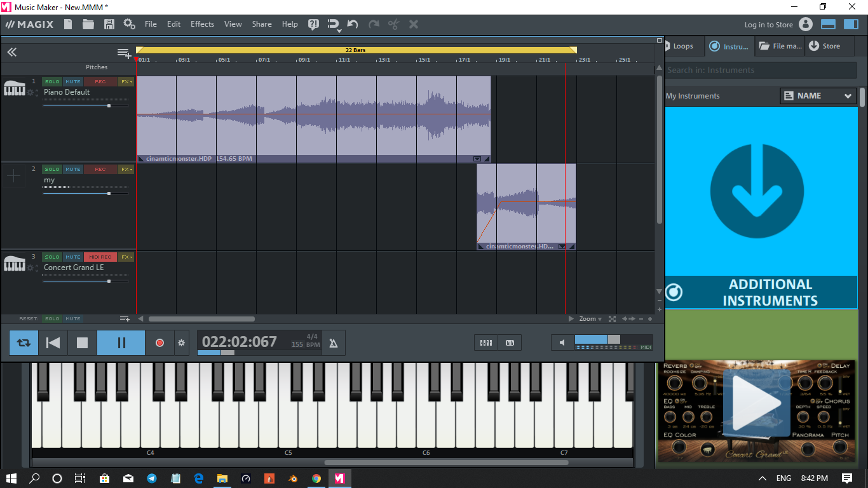This screenshot has height=488, width=868.
Task: Pause playback with the pause button
Action: pyautogui.click(x=121, y=343)
